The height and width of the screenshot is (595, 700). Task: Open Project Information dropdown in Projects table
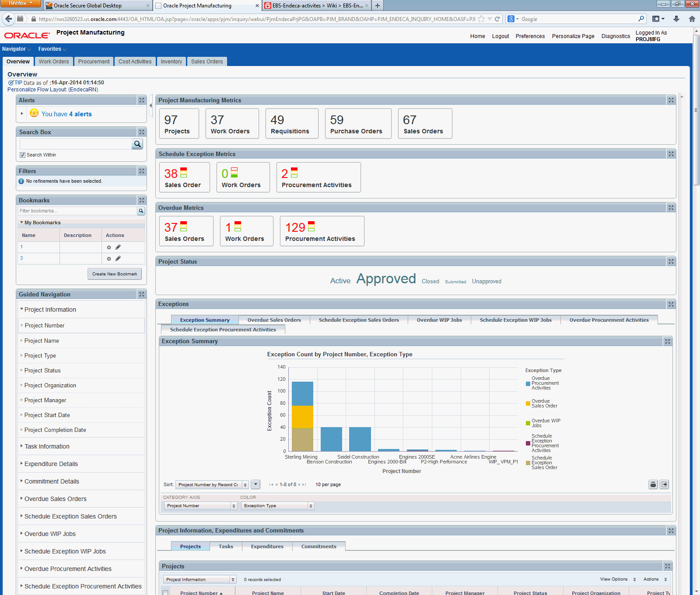(x=200, y=579)
